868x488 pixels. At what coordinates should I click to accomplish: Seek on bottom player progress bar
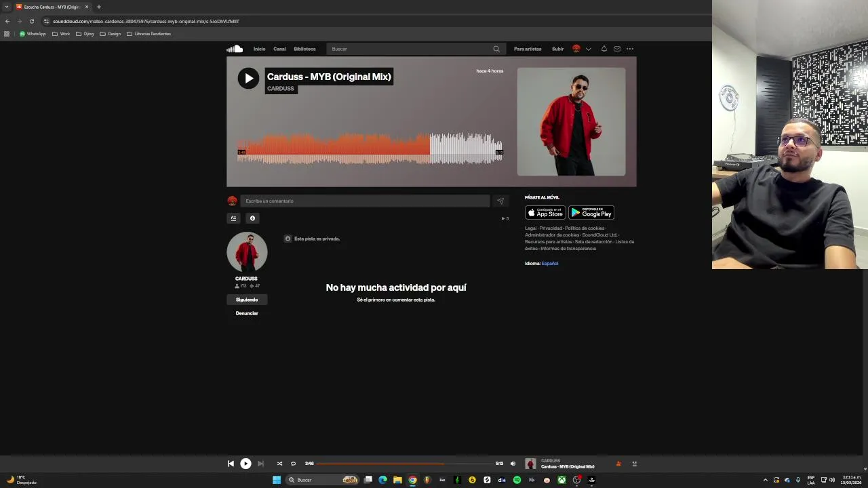point(405,464)
